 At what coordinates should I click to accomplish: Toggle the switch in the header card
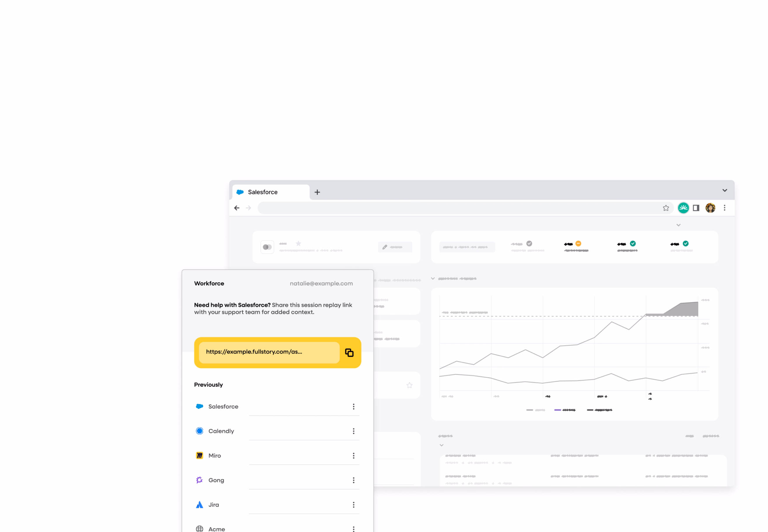[267, 247]
